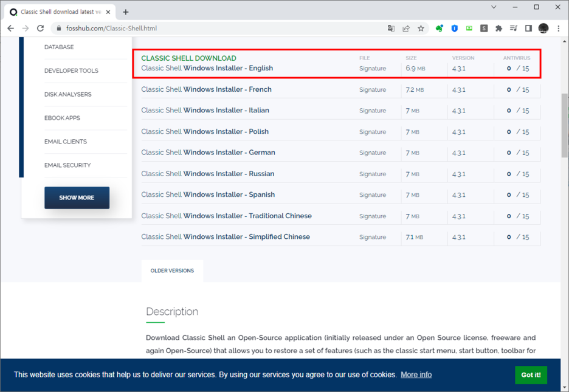Screen dimensions: 569x392
Task: Download Classic Shell Windows Installer - French
Action: coord(206,89)
